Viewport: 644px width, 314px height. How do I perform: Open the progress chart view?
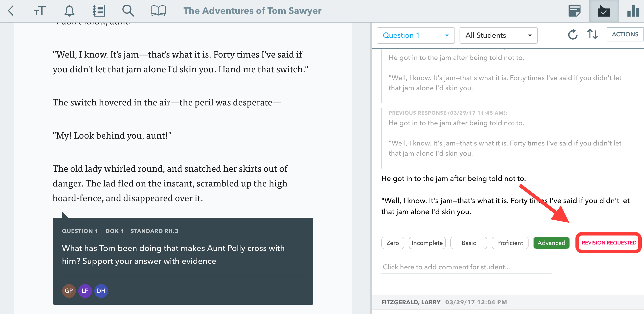tap(633, 11)
